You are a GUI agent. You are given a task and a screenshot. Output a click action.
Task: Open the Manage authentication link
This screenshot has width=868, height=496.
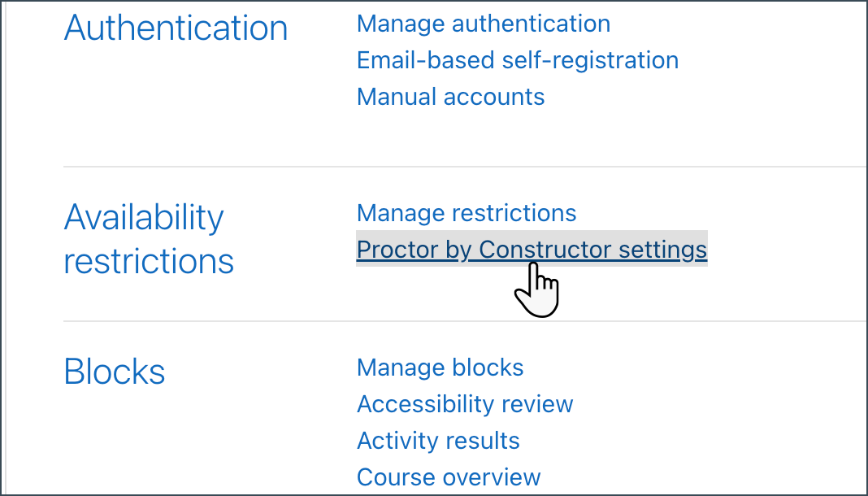(483, 24)
